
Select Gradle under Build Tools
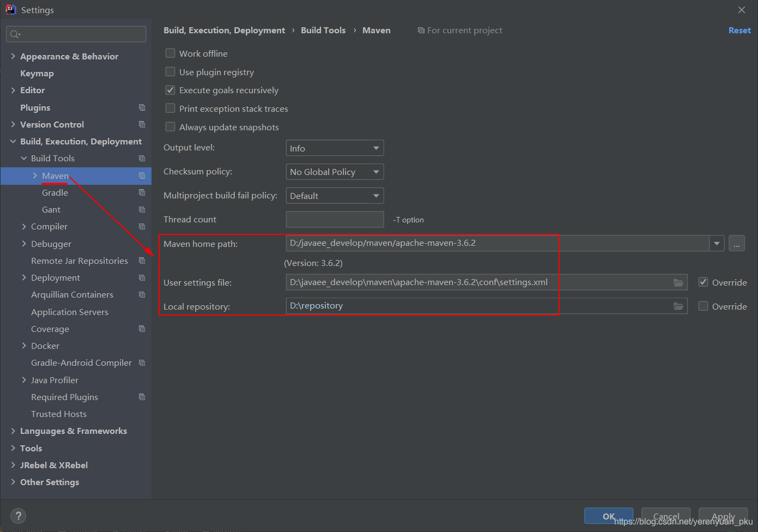(55, 192)
